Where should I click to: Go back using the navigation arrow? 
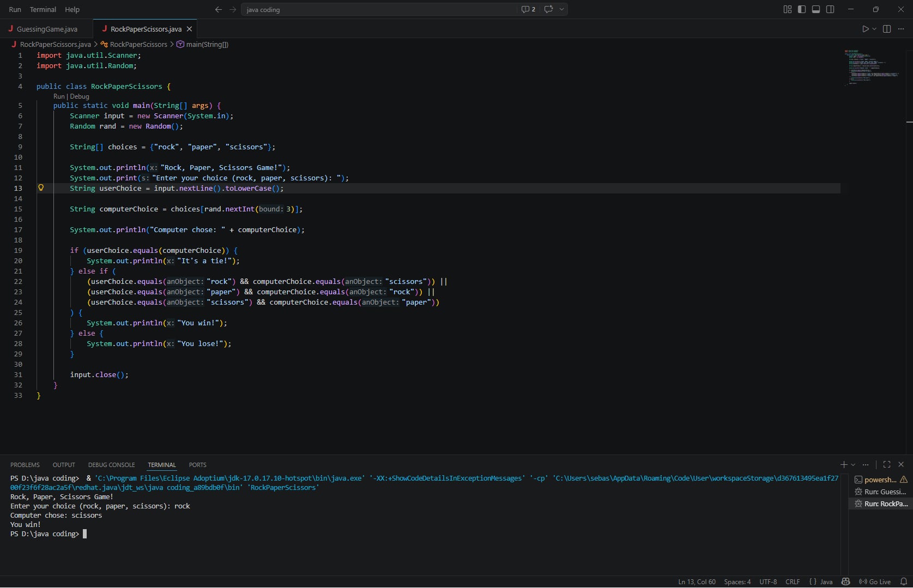coord(219,9)
